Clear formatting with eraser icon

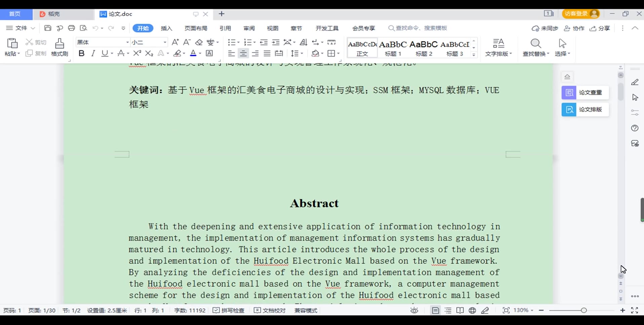tap(199, 42)
